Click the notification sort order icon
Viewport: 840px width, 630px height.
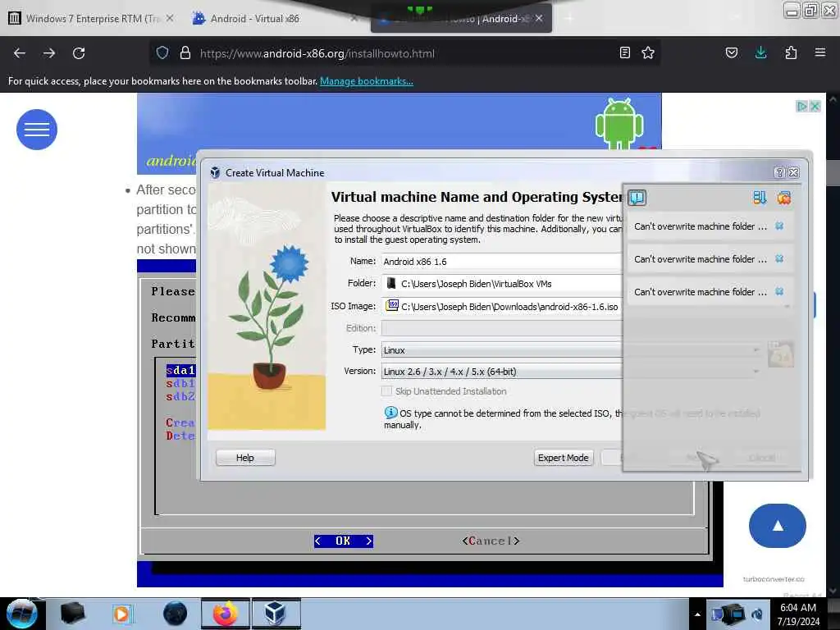(759, 198)
